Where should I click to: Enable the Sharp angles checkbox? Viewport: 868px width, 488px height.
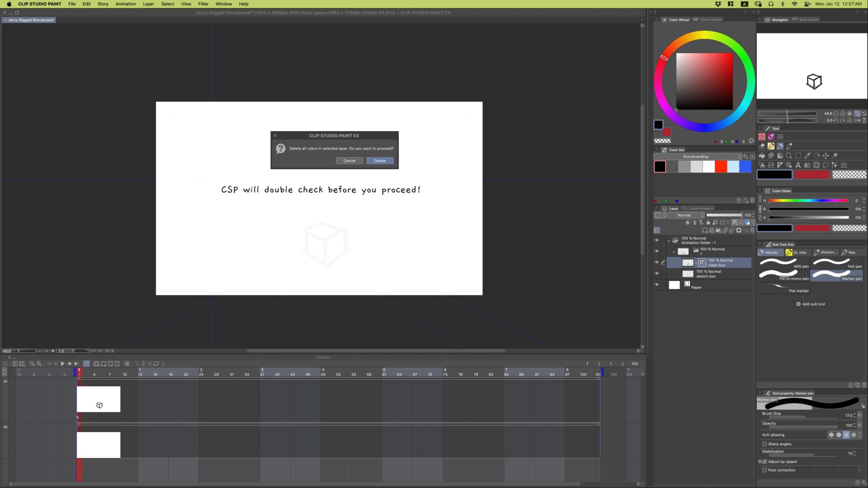[x=764, y=444]
